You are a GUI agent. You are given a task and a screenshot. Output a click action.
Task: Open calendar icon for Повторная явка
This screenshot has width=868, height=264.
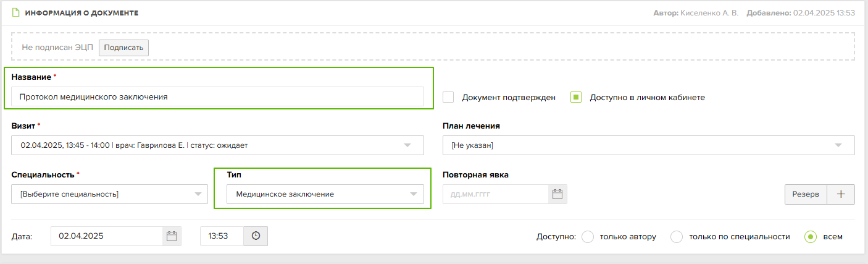click(x=557, y=194)
